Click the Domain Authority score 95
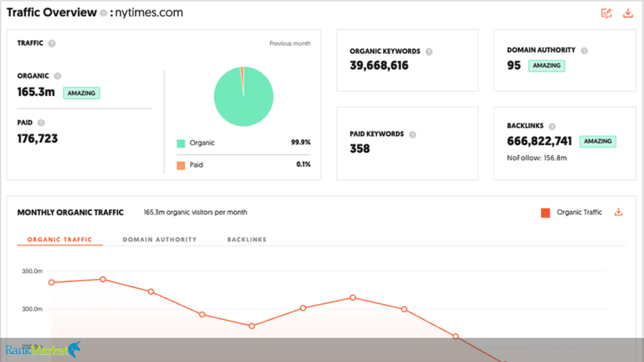Image resolution: width=644 pixels, height=362 pixels. (514, 66)
